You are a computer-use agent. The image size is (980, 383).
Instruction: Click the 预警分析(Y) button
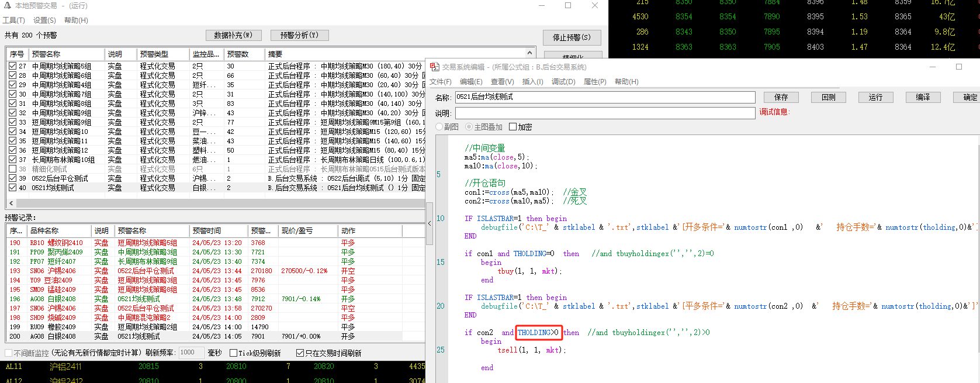coord(299,35)
